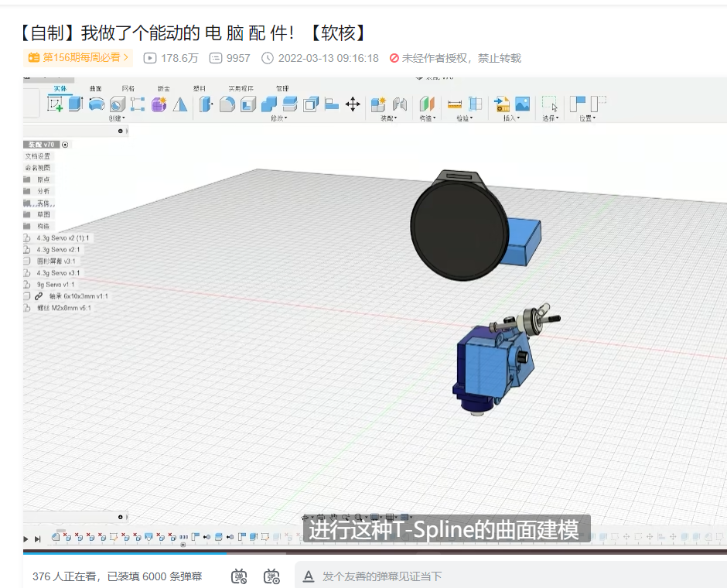Select the window selection tool icon
Image resolution: width=727 pixels, height=588 pixels.
click(x=550, y=104)
